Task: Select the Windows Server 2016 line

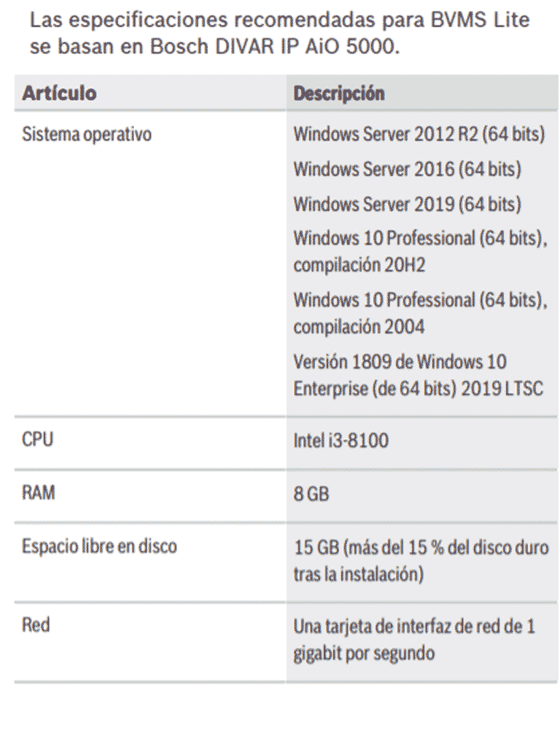Action: (407, 169)
